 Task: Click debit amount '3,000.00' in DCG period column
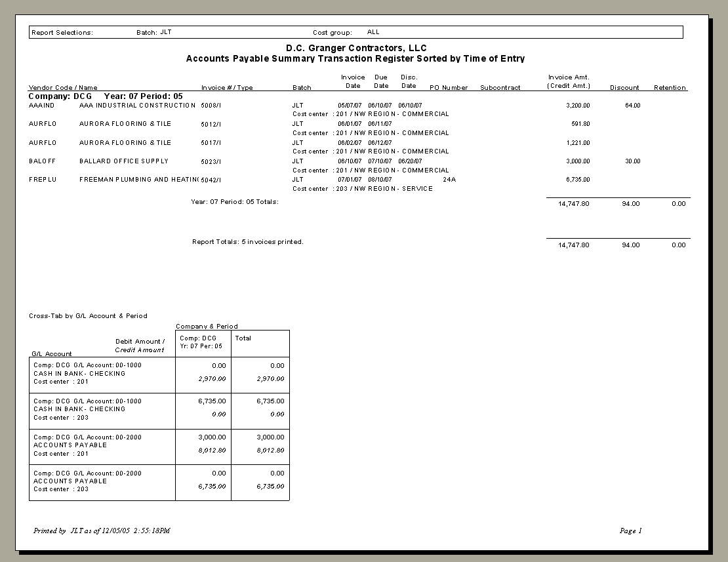point(212,437)
